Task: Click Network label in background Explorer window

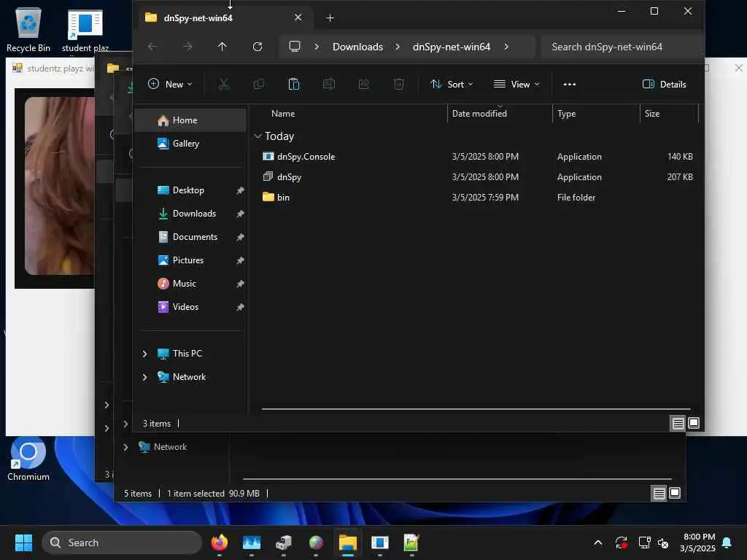Action: (x=170, y=447)
